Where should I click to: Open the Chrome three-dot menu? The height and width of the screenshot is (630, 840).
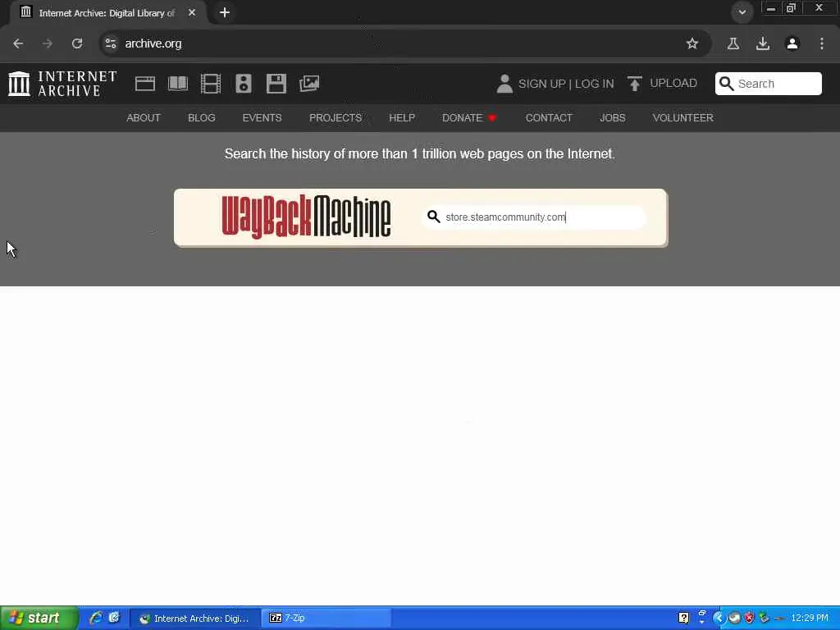[822, 43]
